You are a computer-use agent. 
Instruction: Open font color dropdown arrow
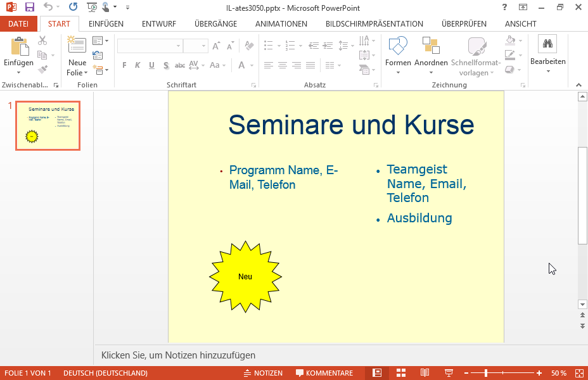[252, 65]
